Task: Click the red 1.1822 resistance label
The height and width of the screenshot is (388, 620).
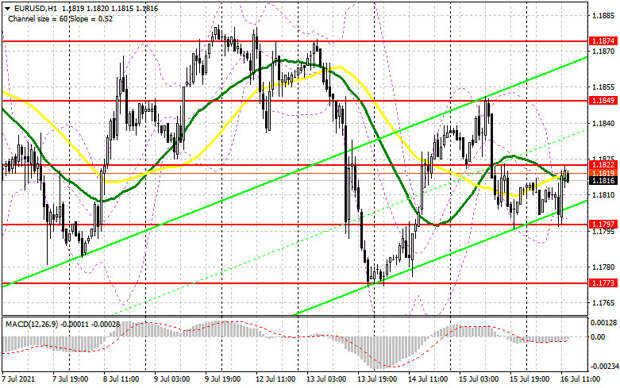Action: (x=603, y=165)
